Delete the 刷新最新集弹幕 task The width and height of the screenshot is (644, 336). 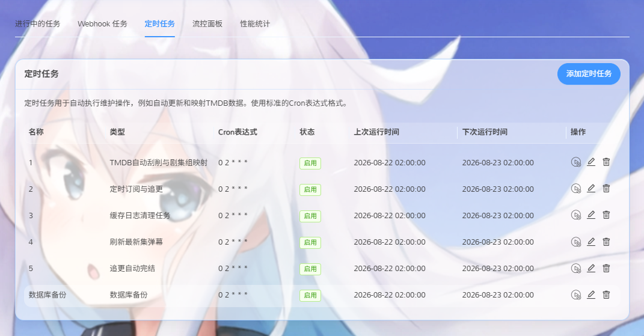(x=606, y=242)
